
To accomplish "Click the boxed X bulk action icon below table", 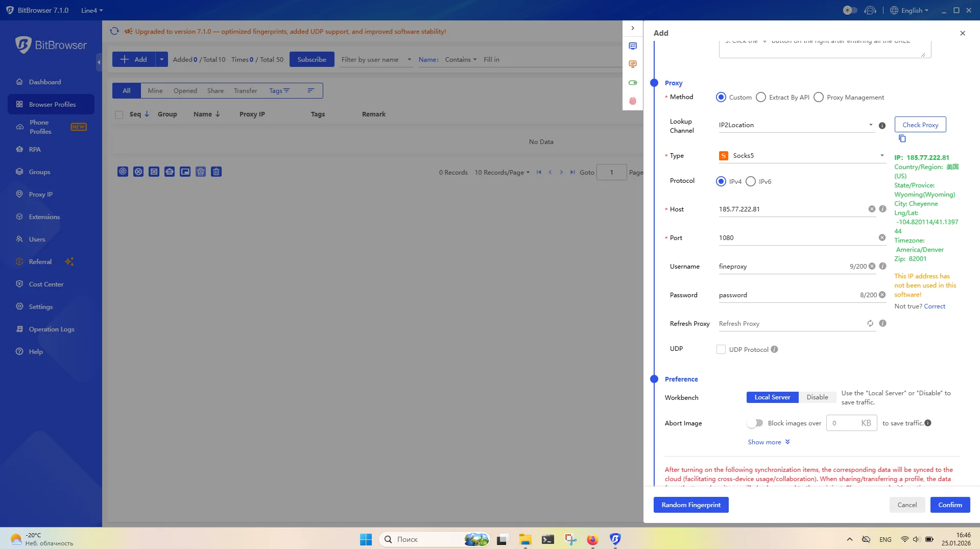I will pos(154,172).
